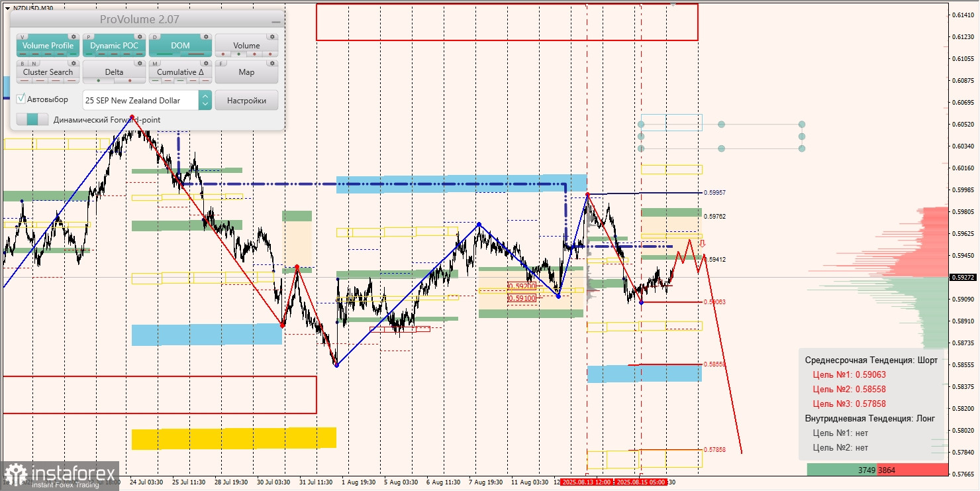Image resolution: width=980 pixels, height=491 pixels.
Task: Enable the Delta module
Action: pos(114,72)
